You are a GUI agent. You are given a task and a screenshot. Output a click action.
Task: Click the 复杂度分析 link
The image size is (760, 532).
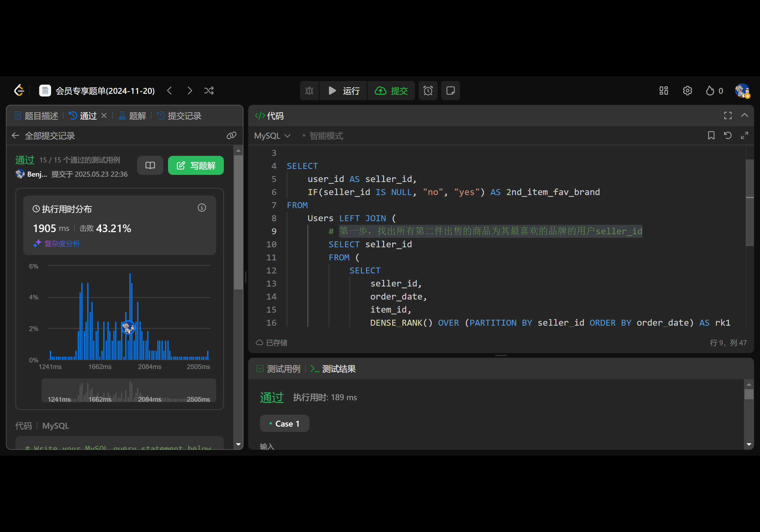click(x=62, y=244)
